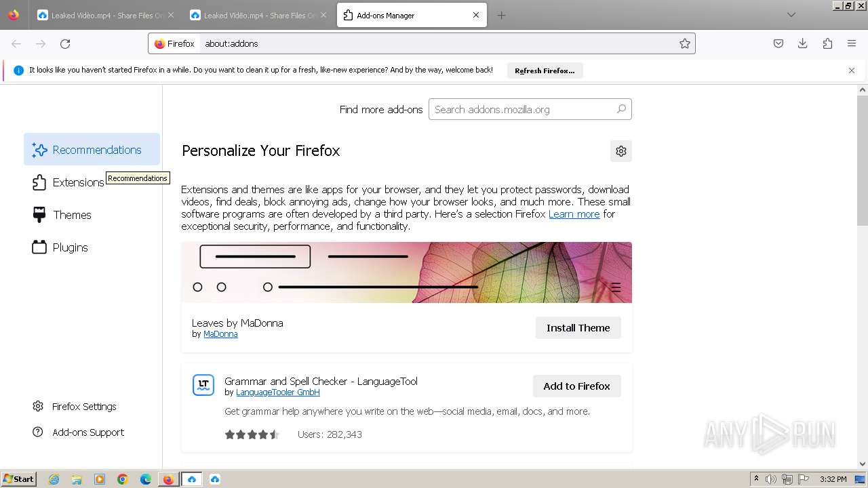Click the add-on search magnifier icon
This screenshot has width=868, height=488.
point(621,109)
